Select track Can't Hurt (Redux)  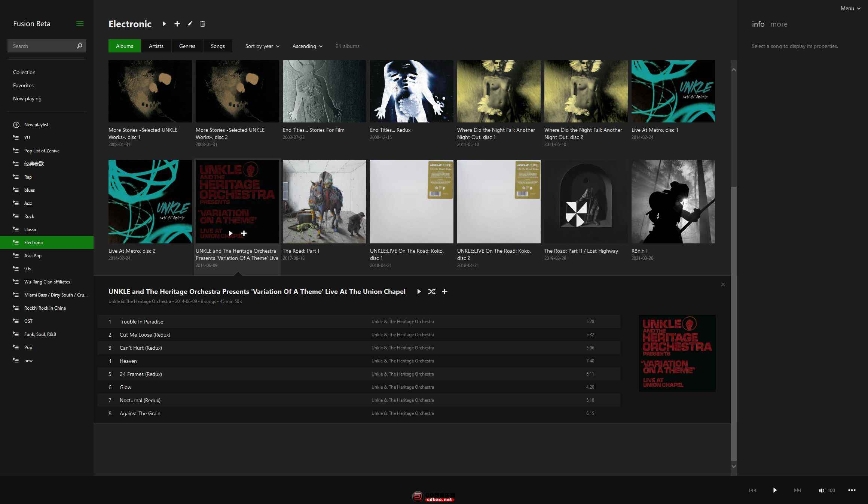pyautogui.click(x=359, y=347)
